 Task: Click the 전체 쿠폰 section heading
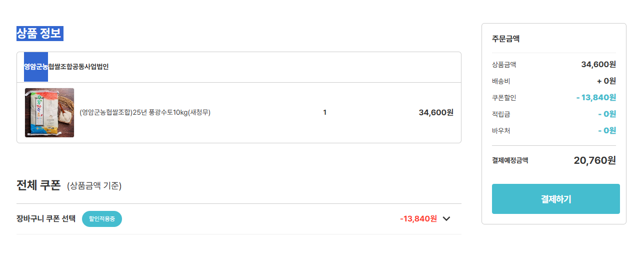point(38,185)
